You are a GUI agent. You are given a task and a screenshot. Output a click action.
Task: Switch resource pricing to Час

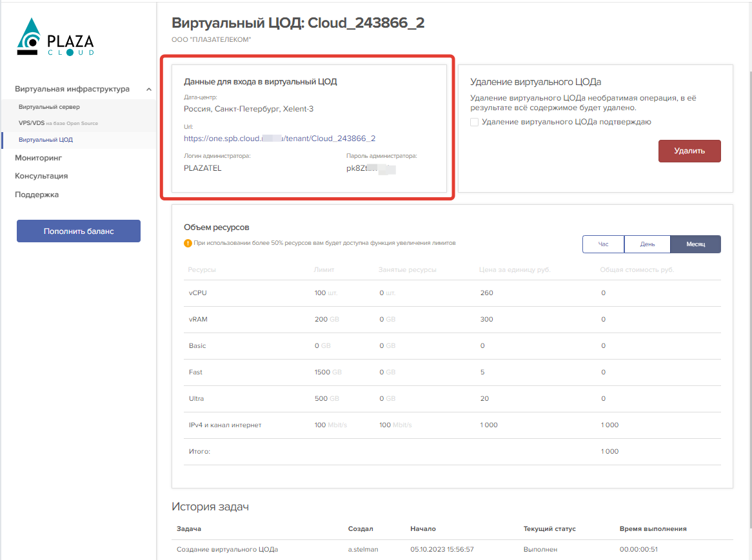click(x=603, y=244)
